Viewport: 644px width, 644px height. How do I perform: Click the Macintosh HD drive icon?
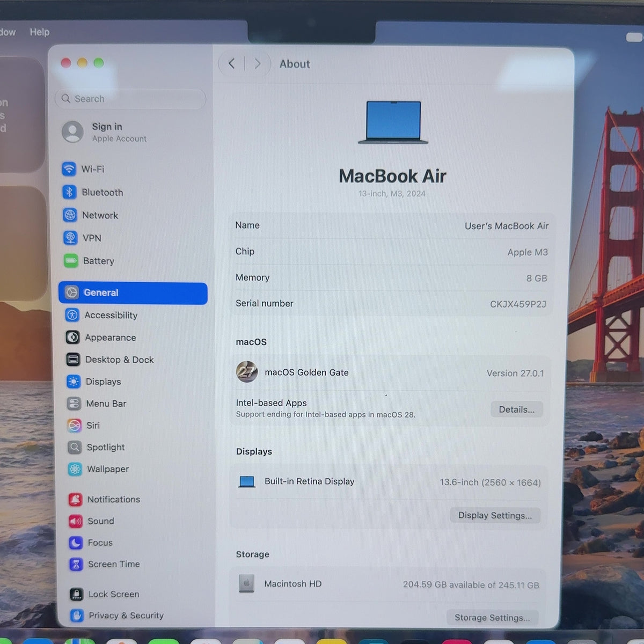(246, 583)
